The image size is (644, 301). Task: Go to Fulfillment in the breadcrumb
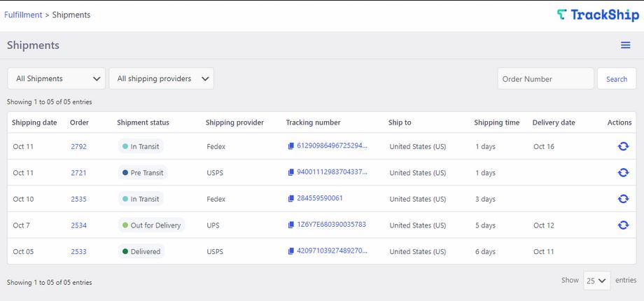[23, 15]
